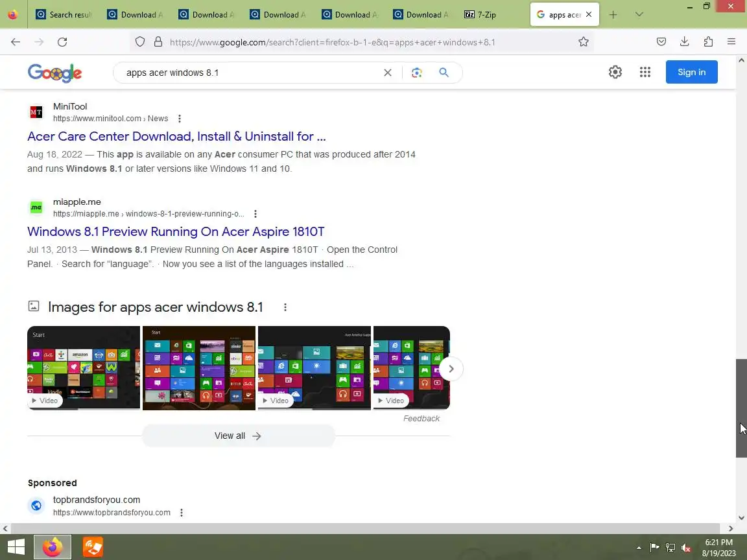Click Firefox taskbar icon
This screenshot has height=560, width=747.
click(53, 546)
